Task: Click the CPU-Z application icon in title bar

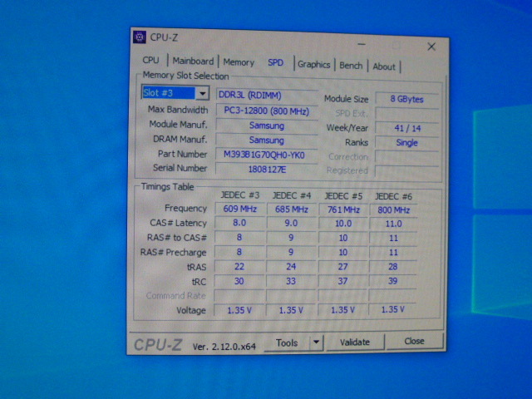Action: (140, 37)
